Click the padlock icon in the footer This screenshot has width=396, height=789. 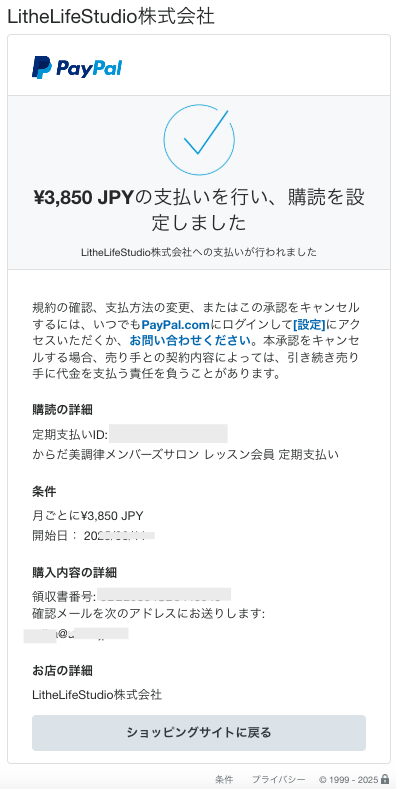385,779
